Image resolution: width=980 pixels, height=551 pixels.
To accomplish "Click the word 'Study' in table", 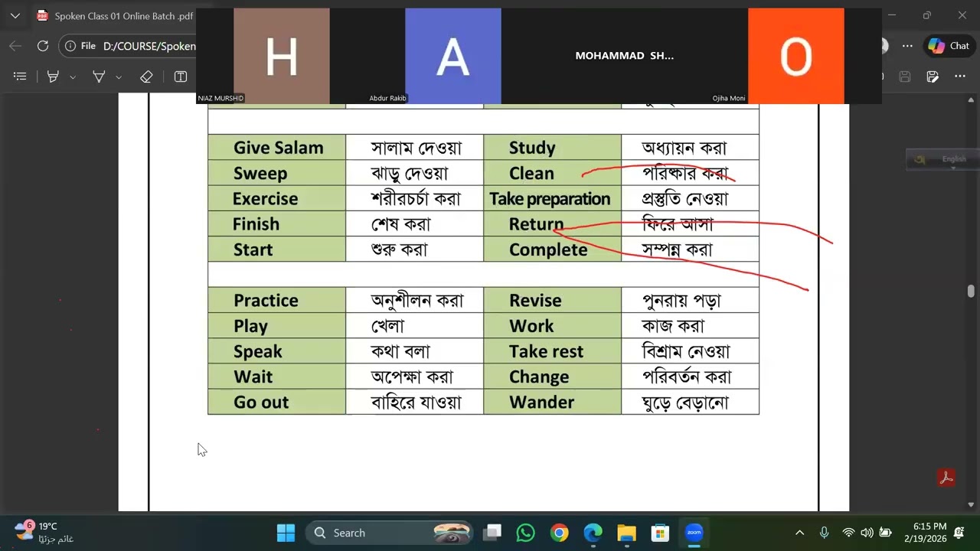I will [x=532, y=148].
